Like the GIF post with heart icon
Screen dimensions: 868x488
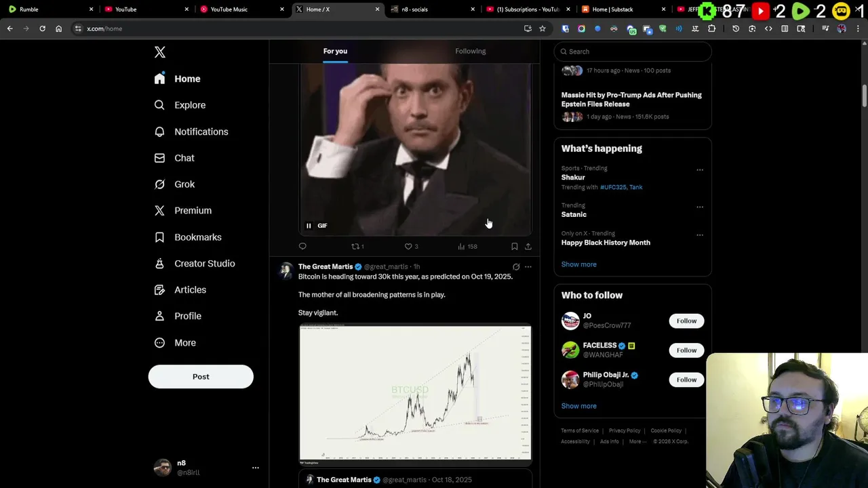click(x=408, y=247)
